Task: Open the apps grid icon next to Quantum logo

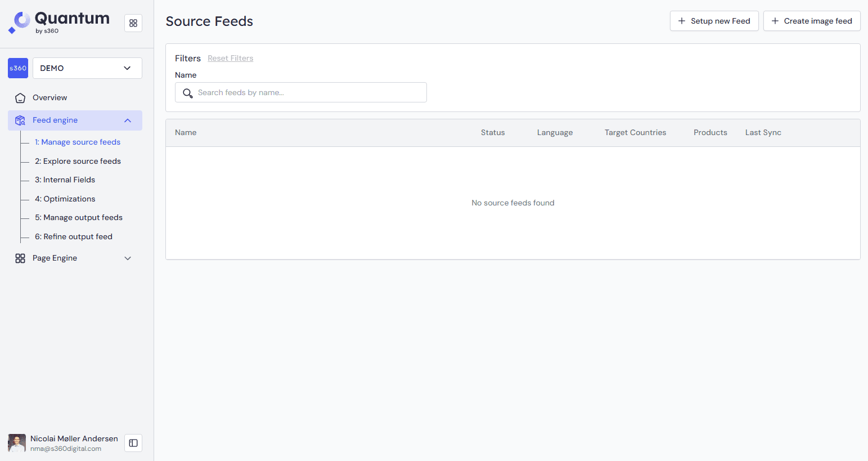Action: 133,23
